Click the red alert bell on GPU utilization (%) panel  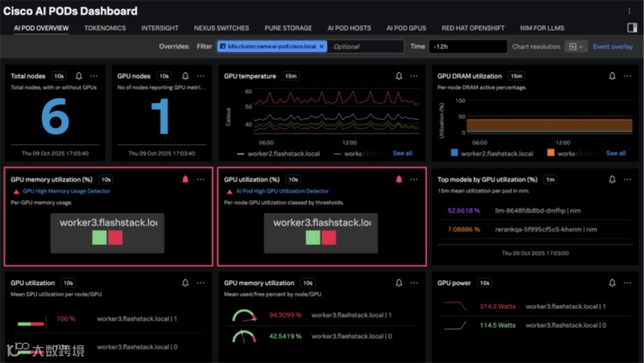coord(399,179)
